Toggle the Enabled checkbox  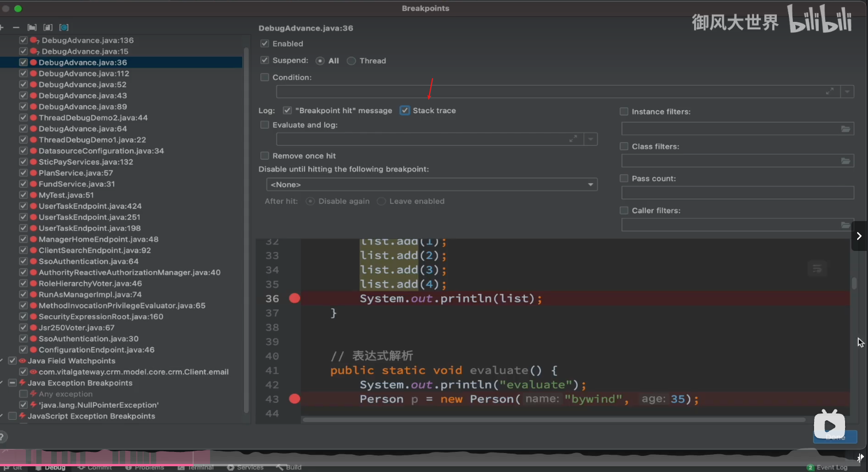(x=264, y=44)
